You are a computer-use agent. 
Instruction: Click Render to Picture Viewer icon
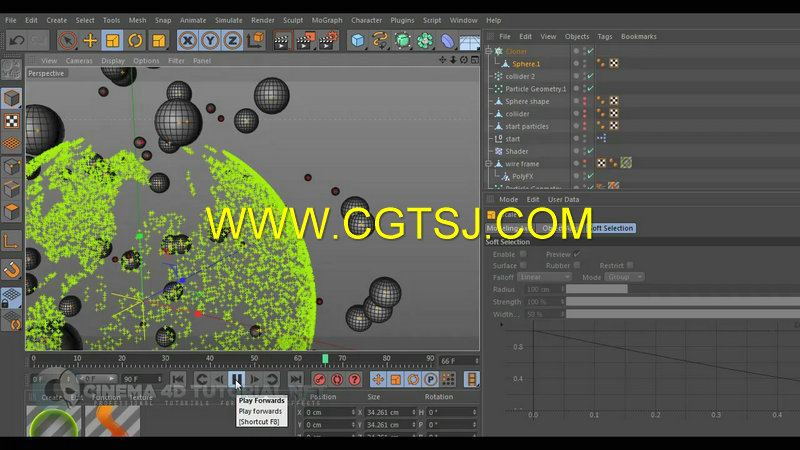click(305, 40)
